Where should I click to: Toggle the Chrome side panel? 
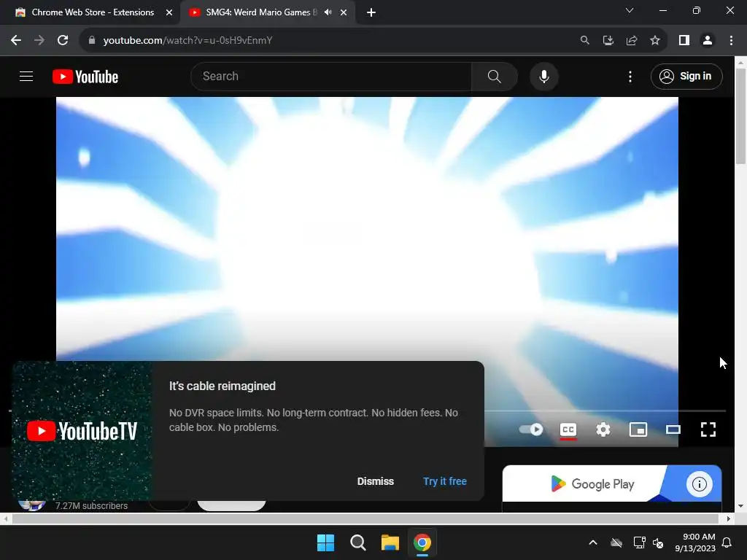pyautogui.click(x=684, y=41)
